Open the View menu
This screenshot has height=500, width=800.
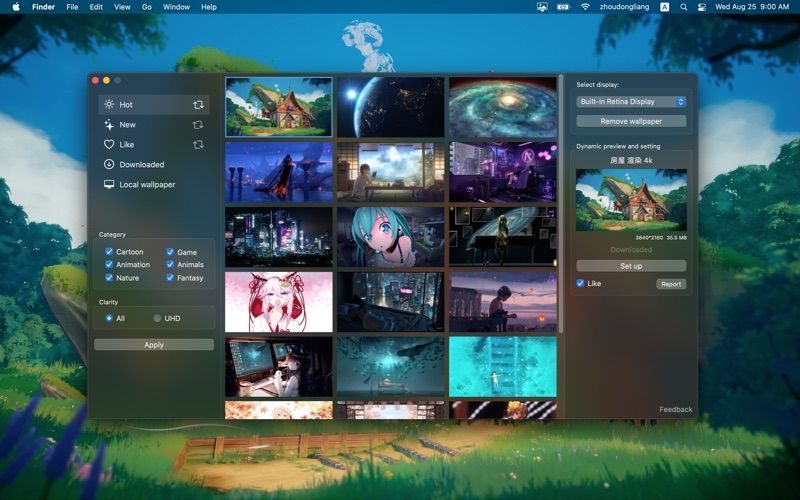click(122, 7)
